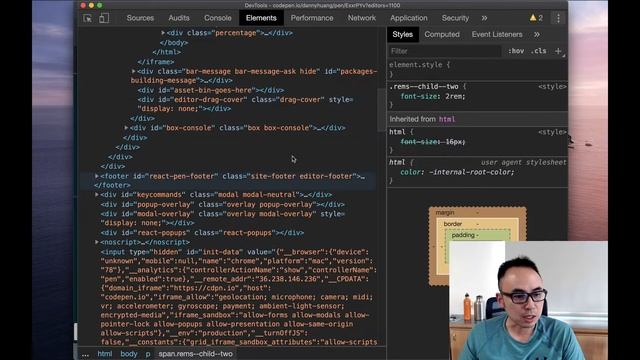Activate the inspect element picker icon

[87, 18]
